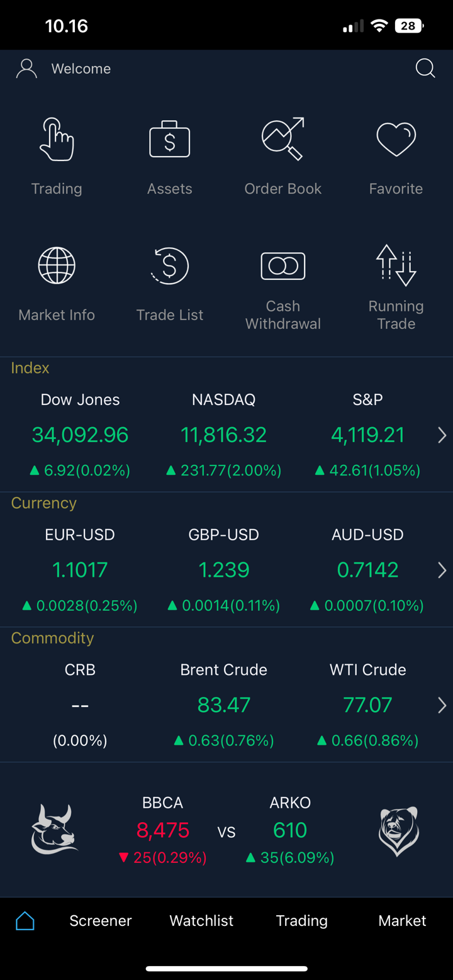Switch to the Screener tab
This screenshot has height=980, width=453.
[x=101, y=921]
